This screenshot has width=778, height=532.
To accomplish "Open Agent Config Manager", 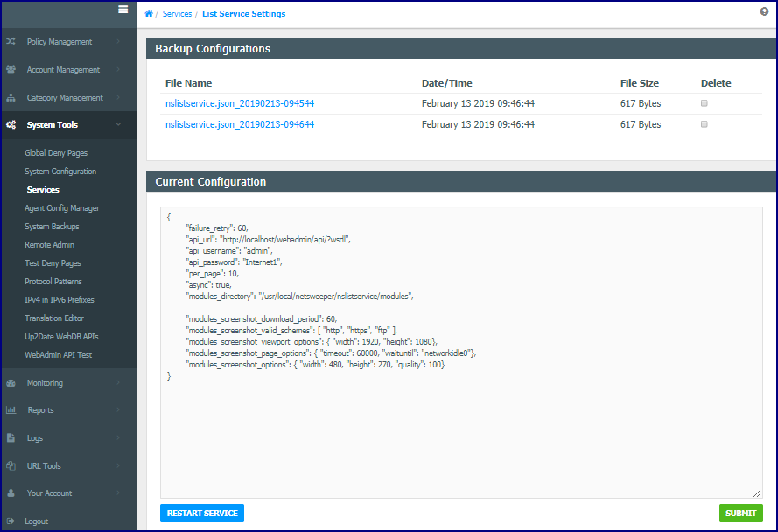I will (x=62, y=208).
